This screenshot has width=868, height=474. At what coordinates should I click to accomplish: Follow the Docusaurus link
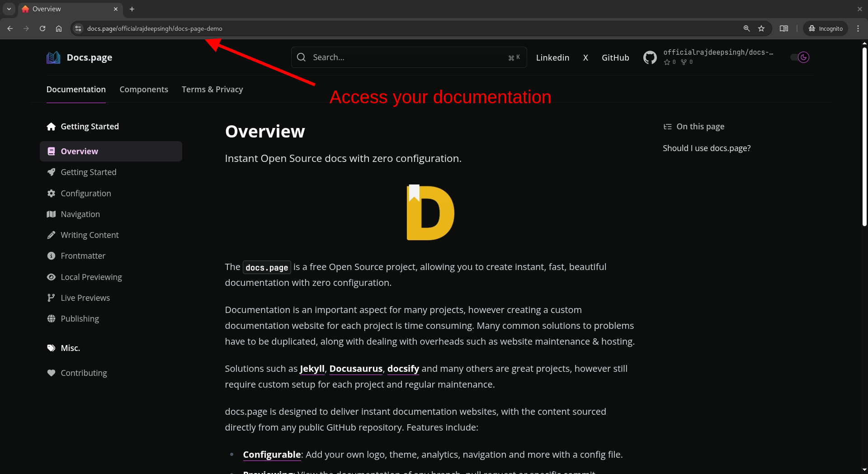[x=356, y=369]
